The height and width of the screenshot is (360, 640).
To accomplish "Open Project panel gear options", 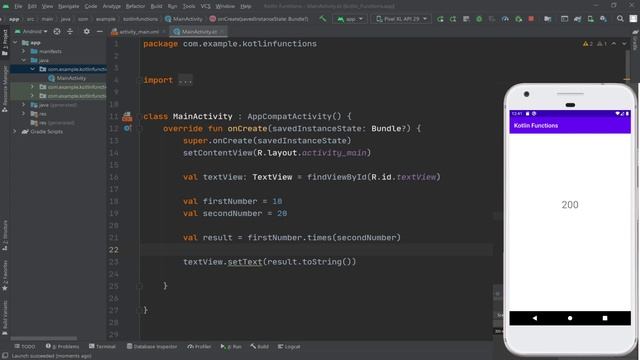I will [87, 31].
